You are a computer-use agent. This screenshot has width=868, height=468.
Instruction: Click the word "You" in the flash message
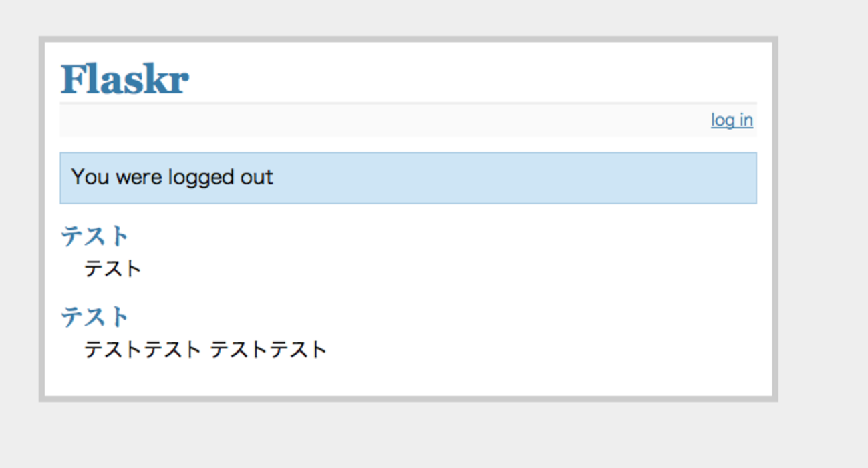click(90, 178)
